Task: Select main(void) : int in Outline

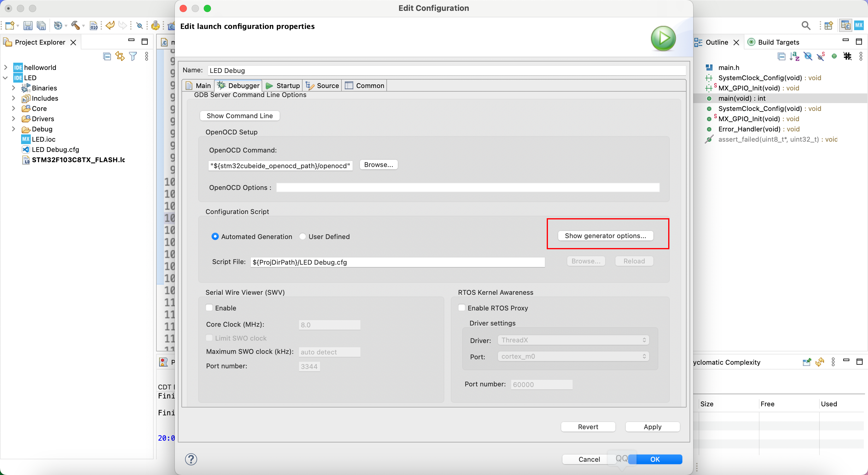Action: coord(741,98)
